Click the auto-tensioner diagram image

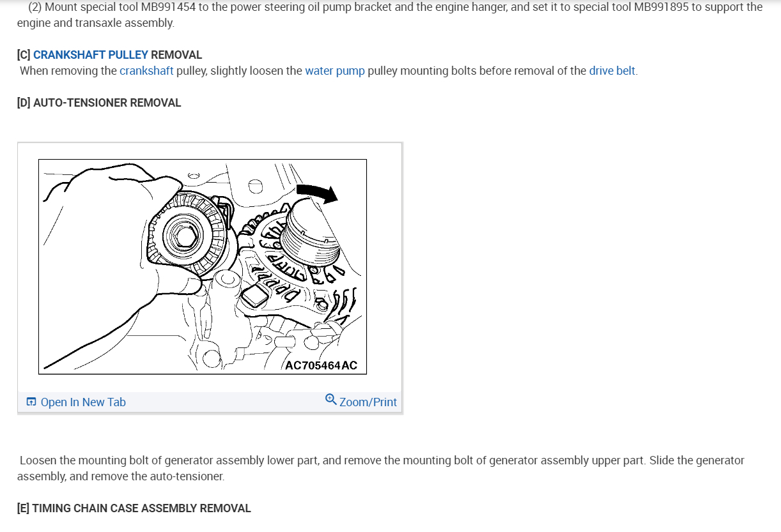[203, 266]
